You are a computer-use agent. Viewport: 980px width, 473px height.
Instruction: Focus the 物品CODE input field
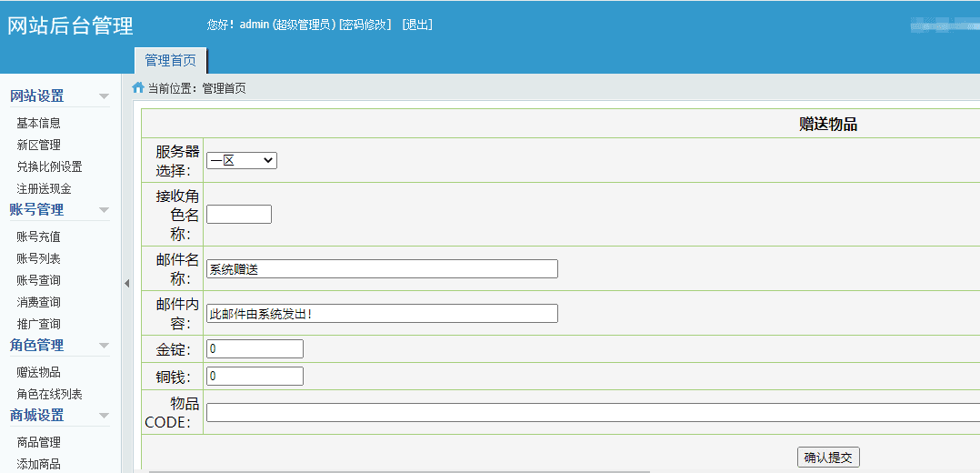[591, 412]
